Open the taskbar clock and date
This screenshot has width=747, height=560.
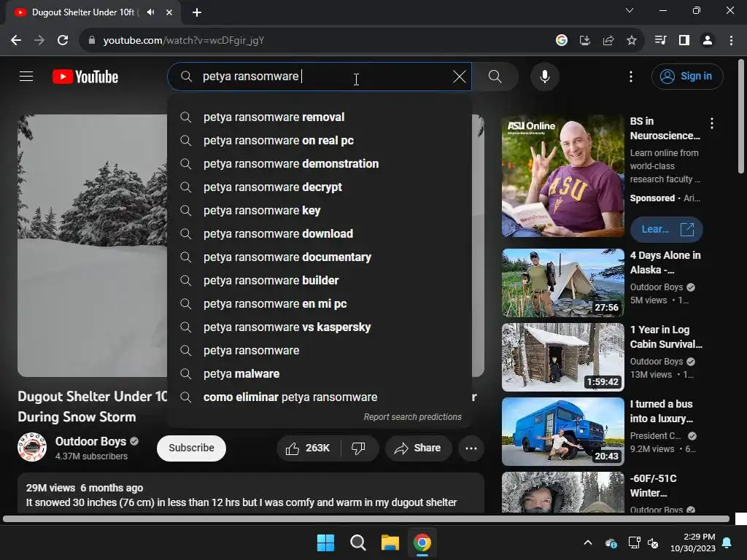tap(693, 542)
